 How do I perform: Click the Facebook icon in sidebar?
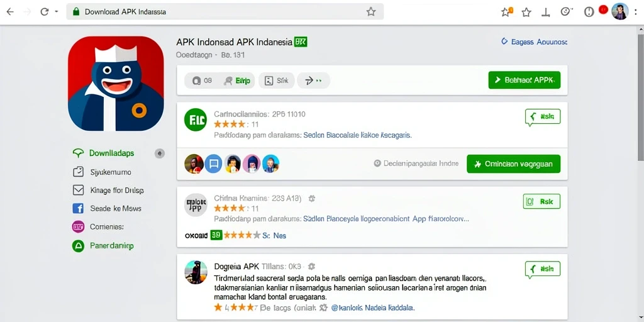pyautogui.click(x=78, y=209)
